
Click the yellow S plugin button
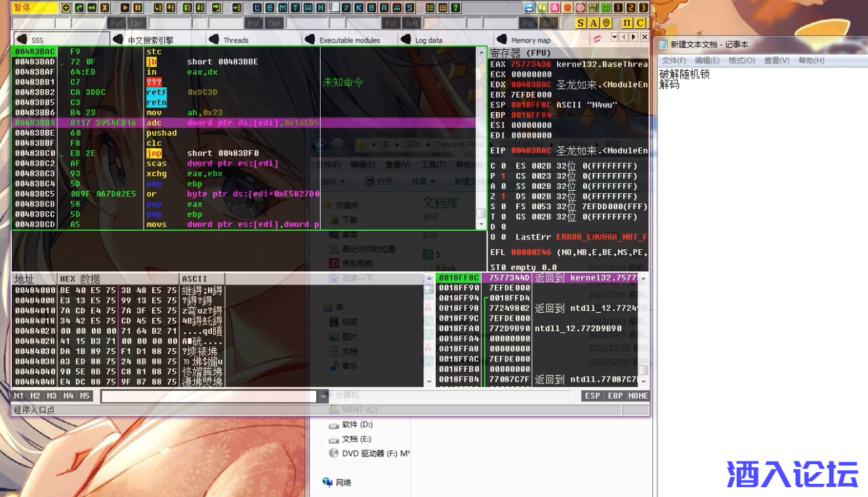[581, 23]
